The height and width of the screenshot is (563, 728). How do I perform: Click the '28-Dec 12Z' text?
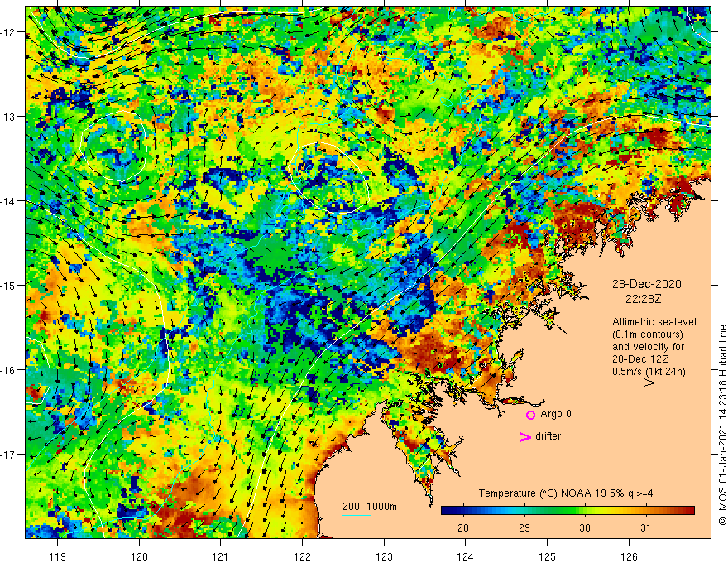click(642, 359)
